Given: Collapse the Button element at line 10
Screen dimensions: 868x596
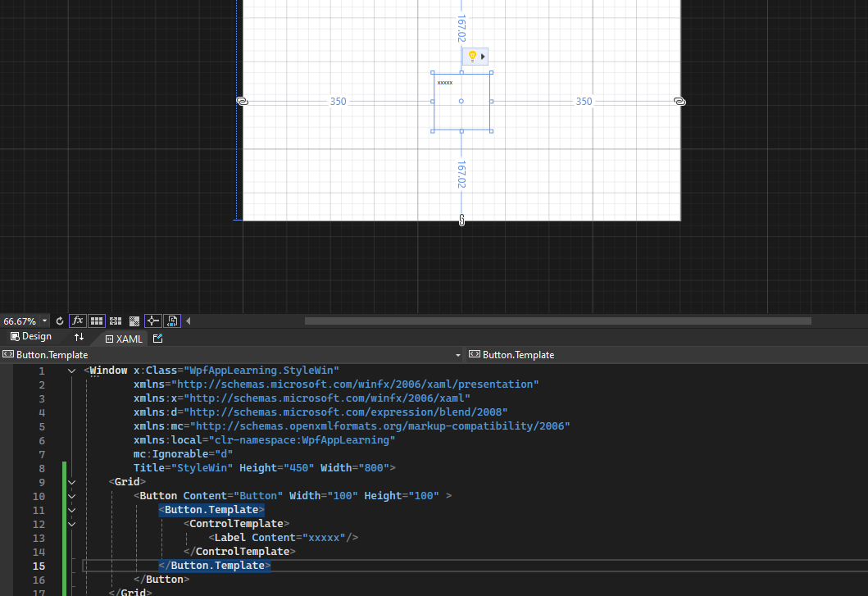Looking at the screenshot, I should click(x=72, y=496).
